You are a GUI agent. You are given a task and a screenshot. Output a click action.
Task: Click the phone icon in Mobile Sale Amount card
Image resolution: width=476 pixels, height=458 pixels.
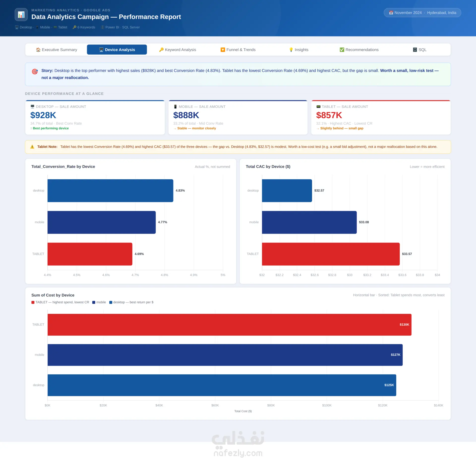[175, 107]
